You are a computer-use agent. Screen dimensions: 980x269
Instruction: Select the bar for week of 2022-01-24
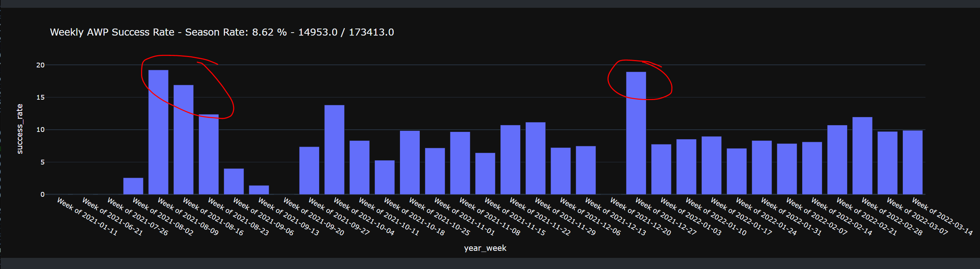pos(736,171)
